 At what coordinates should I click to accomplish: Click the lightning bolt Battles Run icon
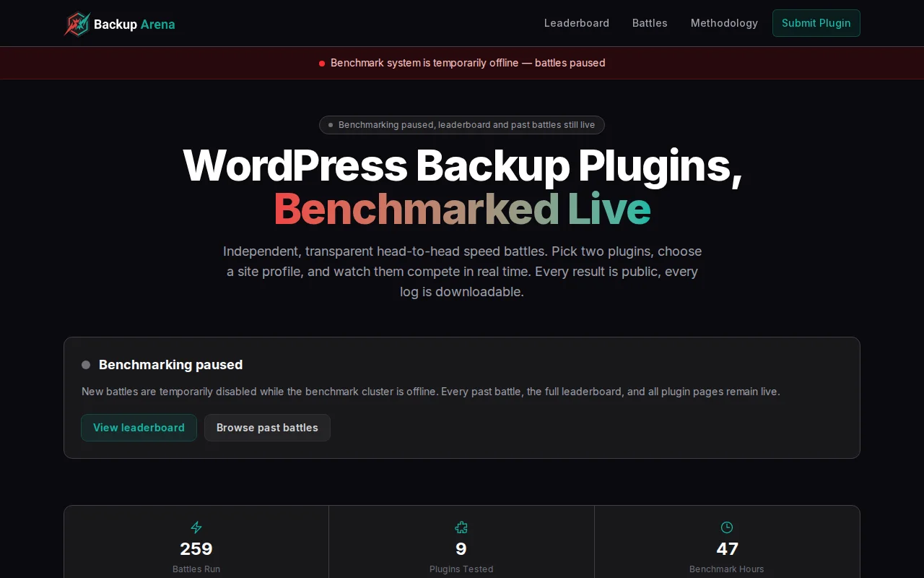pos(196,527)
